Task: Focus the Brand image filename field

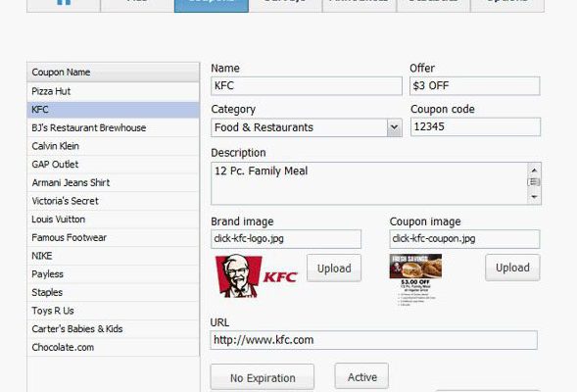Action: (286, 239)
